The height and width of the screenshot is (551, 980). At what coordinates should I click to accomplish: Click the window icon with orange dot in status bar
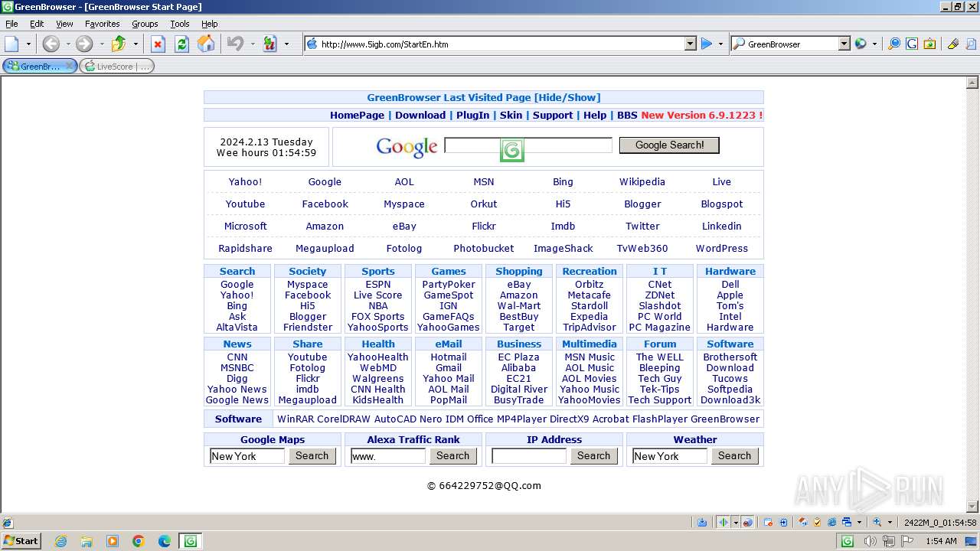tap(768, 522)
